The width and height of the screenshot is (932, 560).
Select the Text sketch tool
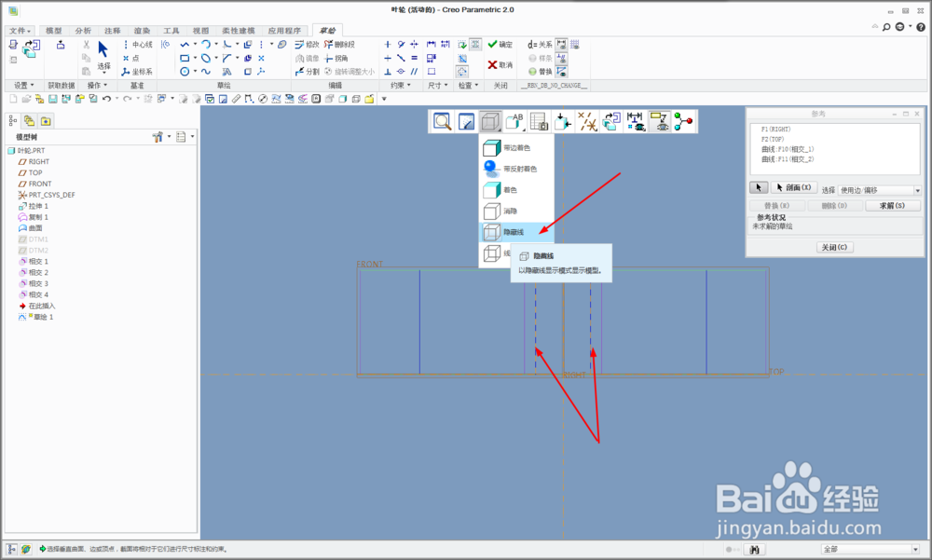226,72
